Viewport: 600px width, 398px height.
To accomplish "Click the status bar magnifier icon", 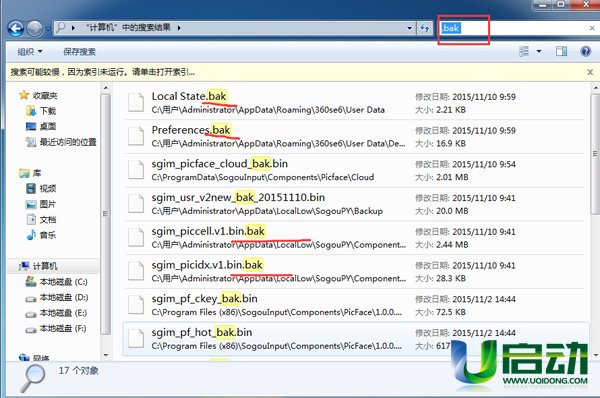I will click(x=32, y=377).
